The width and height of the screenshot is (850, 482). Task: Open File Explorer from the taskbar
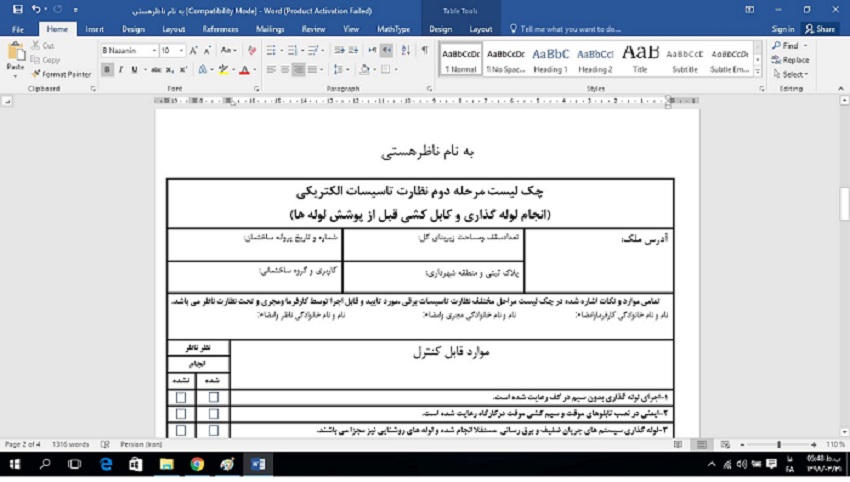[167, 464]
